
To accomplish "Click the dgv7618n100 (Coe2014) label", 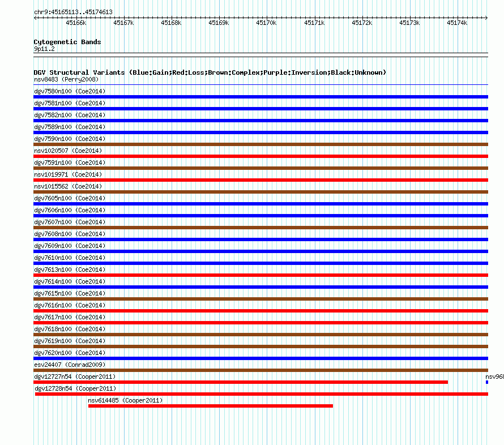I will 70,329.
